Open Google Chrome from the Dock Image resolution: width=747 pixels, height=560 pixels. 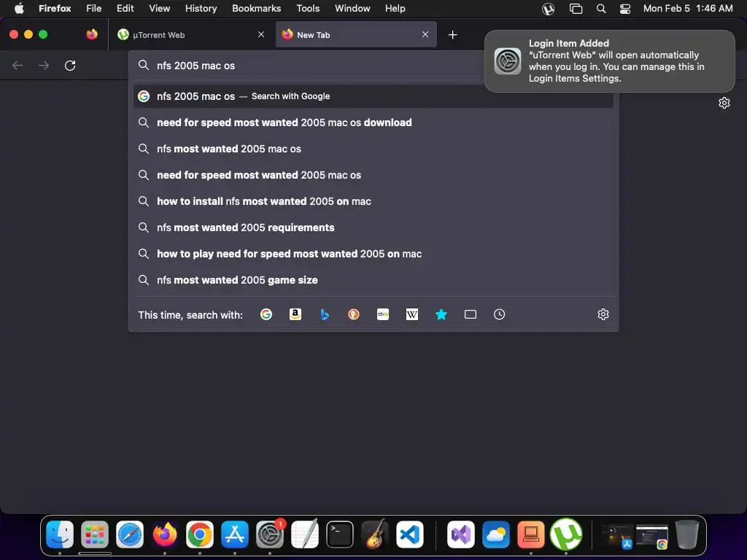(x=200, y=534)
